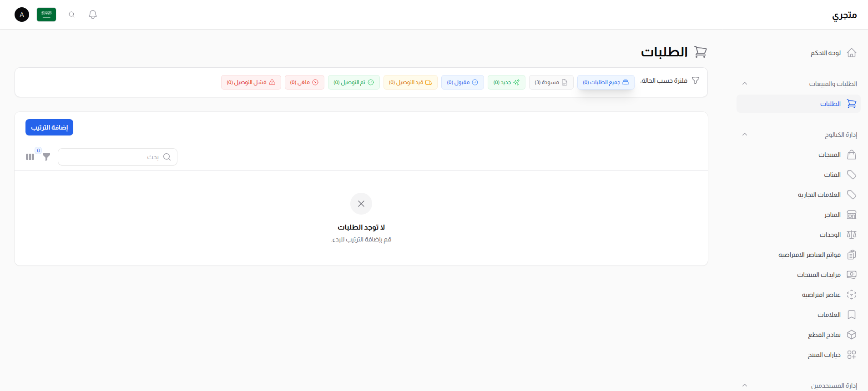
Task: Filter by جميع الطلبات status
Action: (606, 82)
